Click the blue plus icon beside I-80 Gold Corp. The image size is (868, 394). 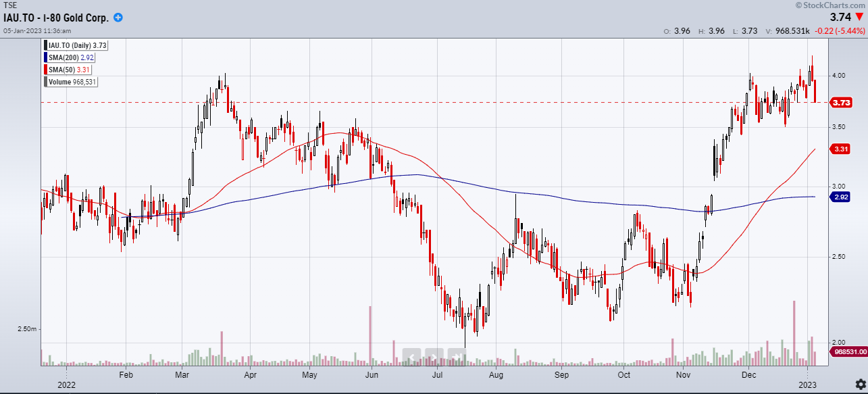click(118, 18)
